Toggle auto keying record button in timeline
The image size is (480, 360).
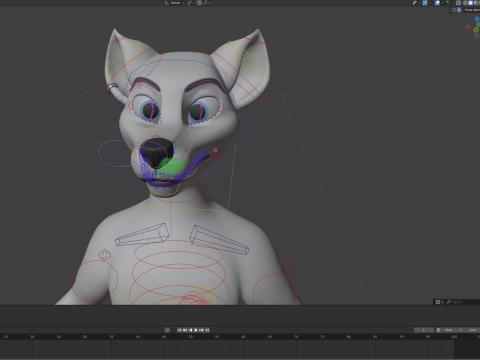(167, 330)
